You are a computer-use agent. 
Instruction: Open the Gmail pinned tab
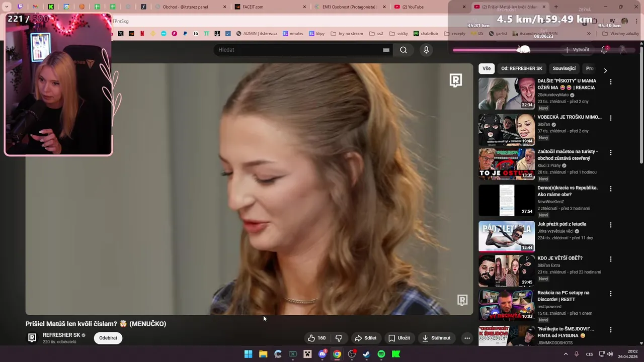point(36,7)
